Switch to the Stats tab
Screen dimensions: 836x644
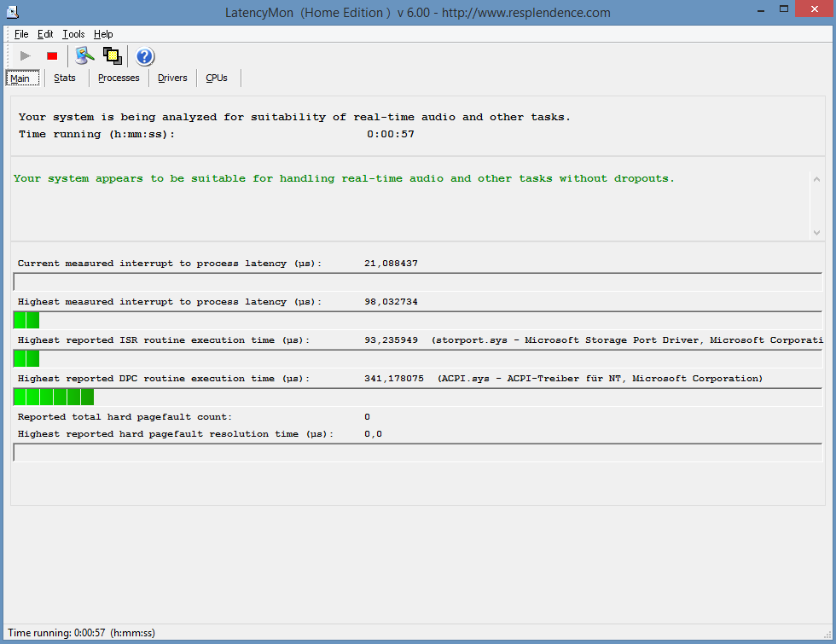[65, 78]
